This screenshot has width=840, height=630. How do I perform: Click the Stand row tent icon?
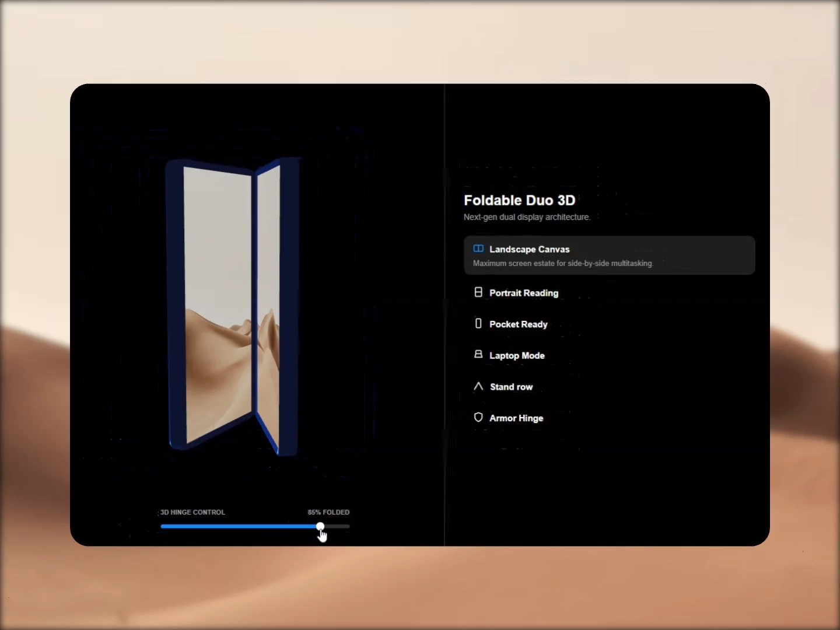coord(478,386)
